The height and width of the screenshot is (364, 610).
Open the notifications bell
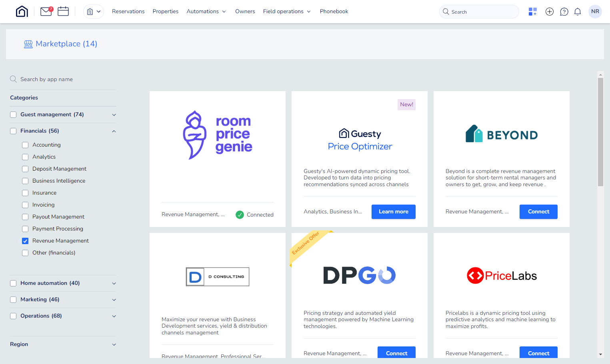click(578, 12)
